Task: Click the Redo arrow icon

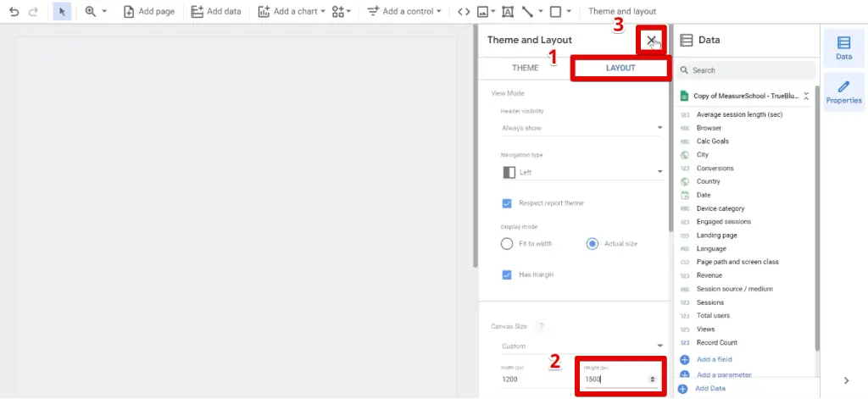Action: [x=33, y=11]
